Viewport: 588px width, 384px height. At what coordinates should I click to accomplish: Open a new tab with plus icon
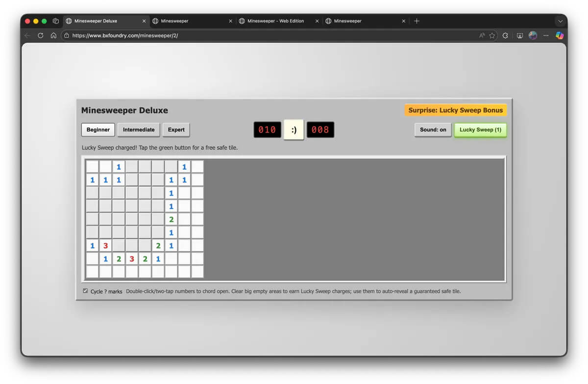(x=416, y=21)
